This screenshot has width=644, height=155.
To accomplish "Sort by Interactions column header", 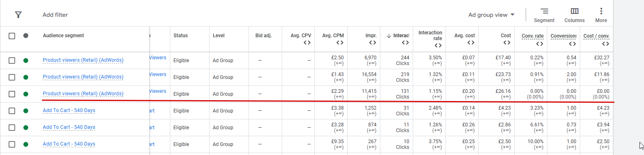I will click(398, 36).
